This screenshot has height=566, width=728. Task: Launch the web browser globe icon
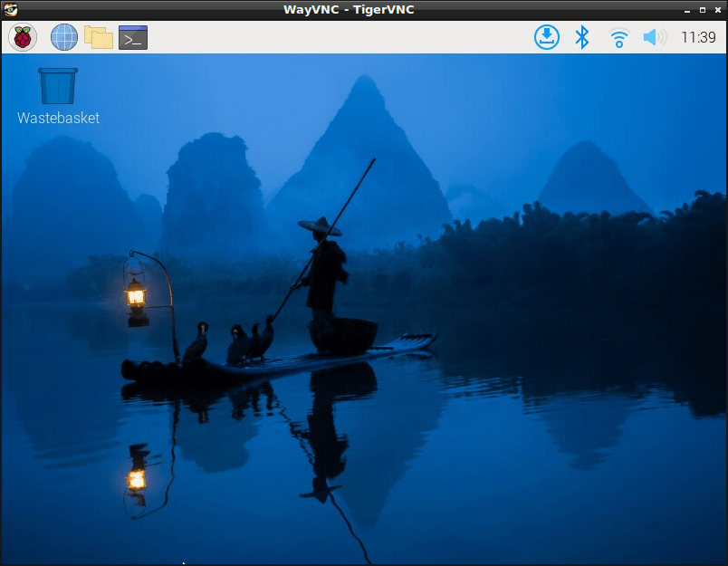coord(64,37)
